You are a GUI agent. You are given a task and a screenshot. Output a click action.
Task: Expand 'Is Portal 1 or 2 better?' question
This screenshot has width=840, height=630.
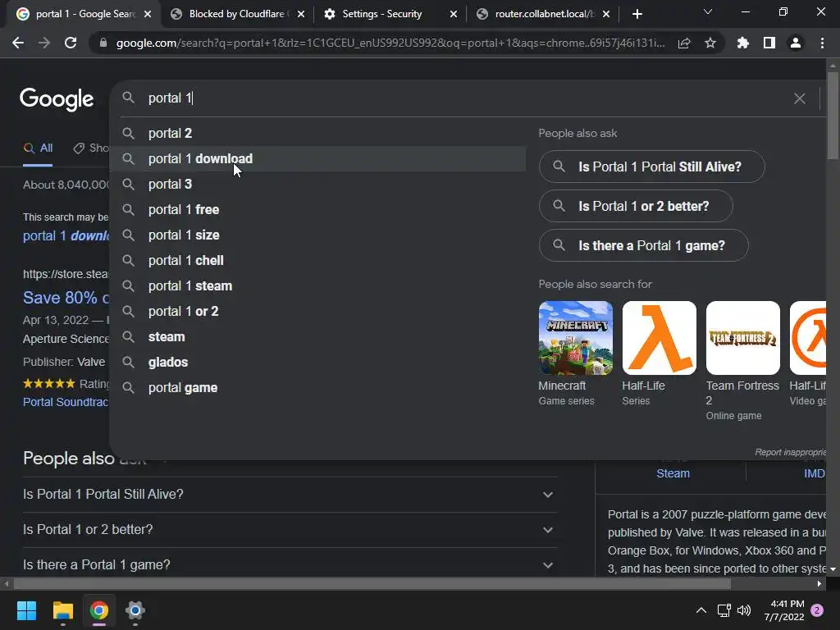(290, 529)
